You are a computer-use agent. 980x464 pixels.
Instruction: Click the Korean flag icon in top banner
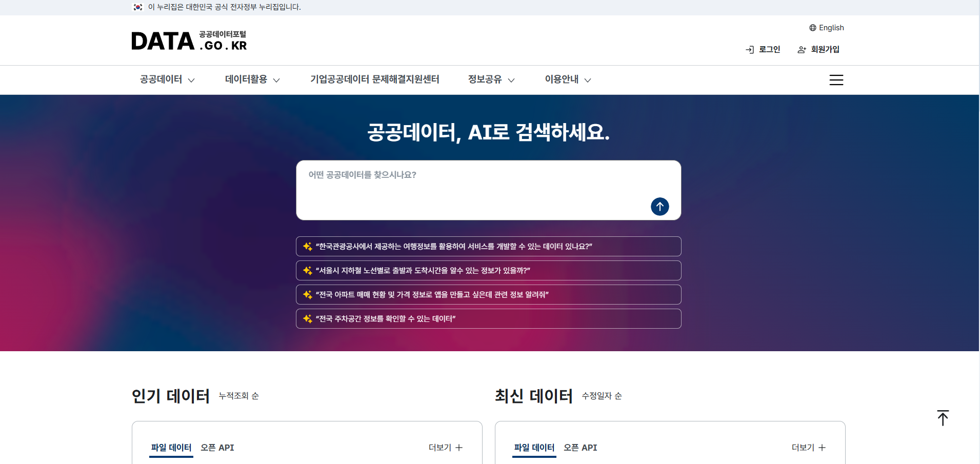[x=138, y=7]
